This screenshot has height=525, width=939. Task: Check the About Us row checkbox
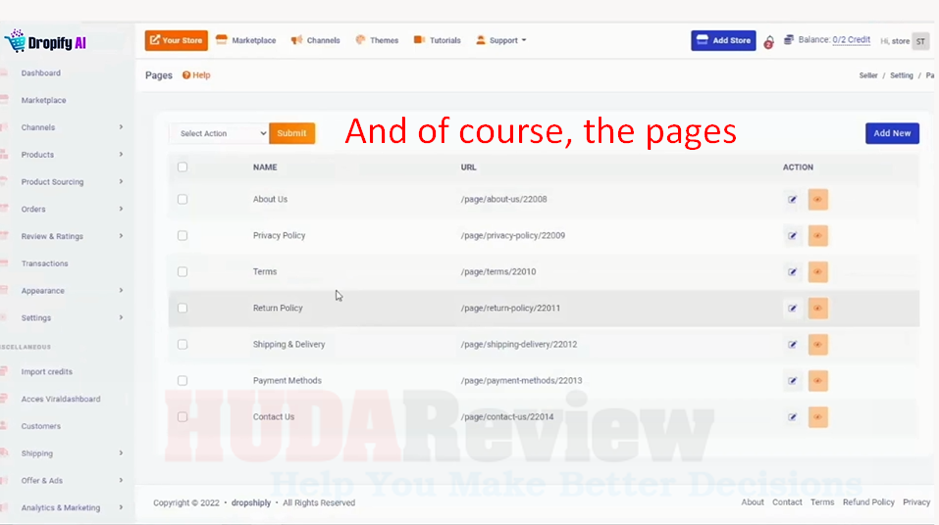pos(182,199)
